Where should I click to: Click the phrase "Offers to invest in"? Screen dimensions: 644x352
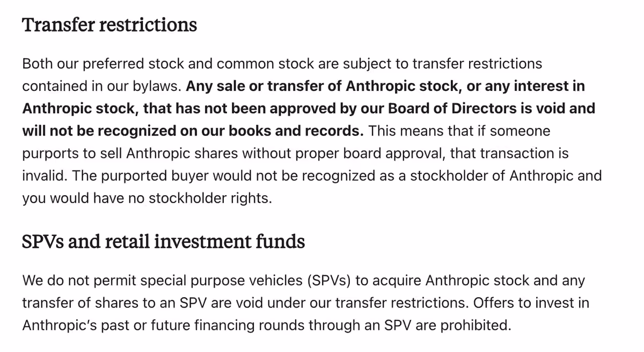tap(531, 303)
